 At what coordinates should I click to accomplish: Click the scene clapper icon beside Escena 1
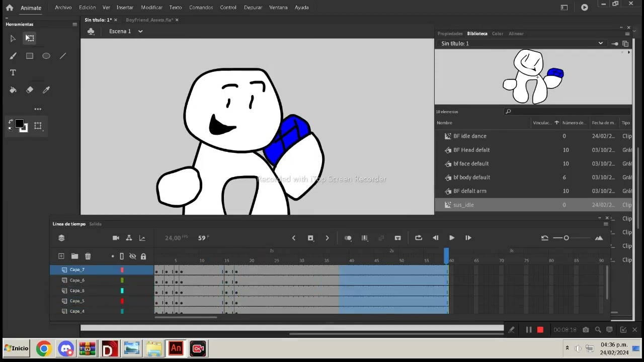tap(91, 31)
